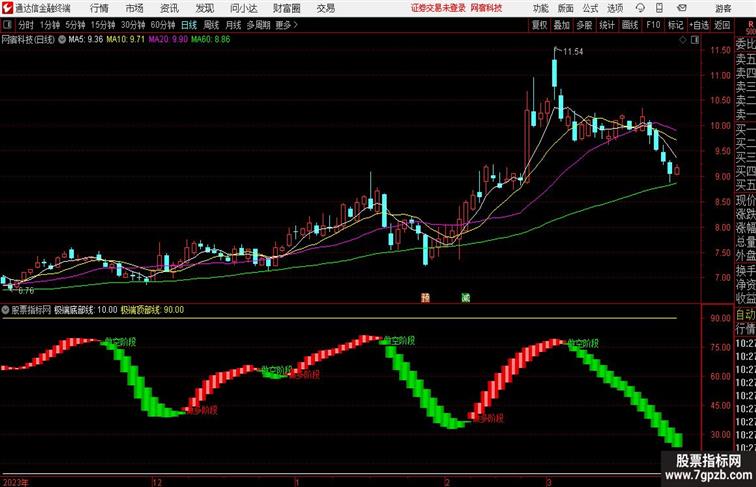Toggle the right side panel icon in chart
This screenshot has height=487, width=756.
click(x=695, y=40)
